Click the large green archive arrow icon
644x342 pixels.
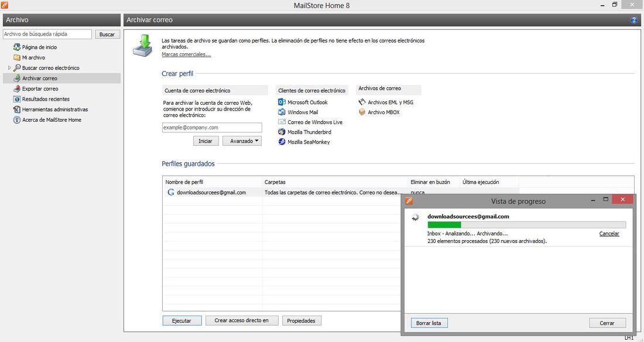tap(142, 46)
